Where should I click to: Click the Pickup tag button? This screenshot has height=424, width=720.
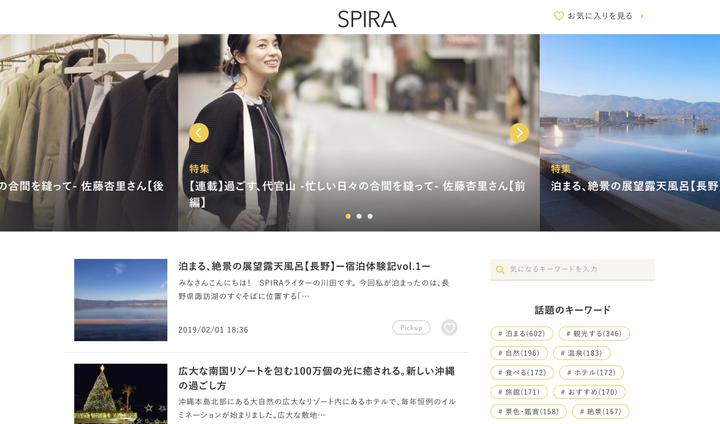(411, 328)
